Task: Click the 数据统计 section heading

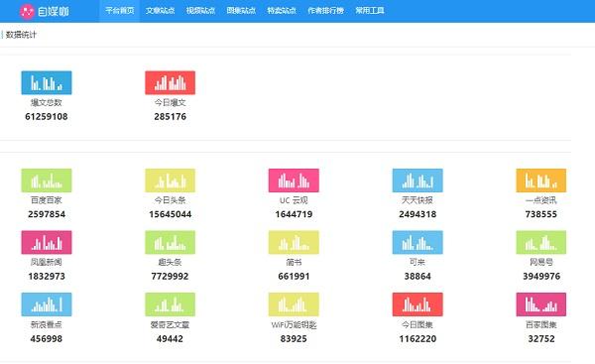Action: click(x=21, y=35)
